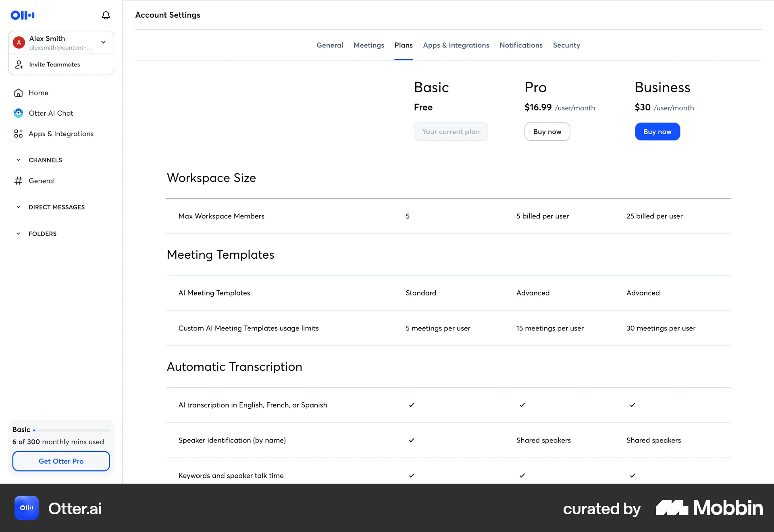Click the Max Workspace Members row label

click(x=221, y=216)
